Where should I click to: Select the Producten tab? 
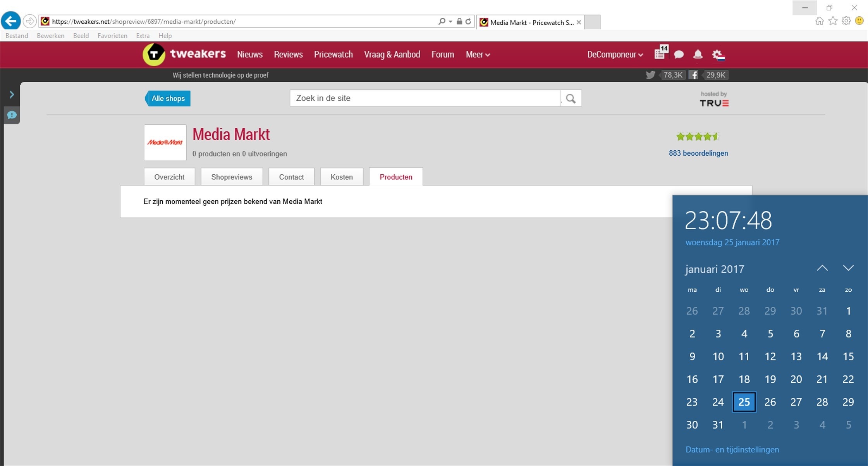(396, 177)
